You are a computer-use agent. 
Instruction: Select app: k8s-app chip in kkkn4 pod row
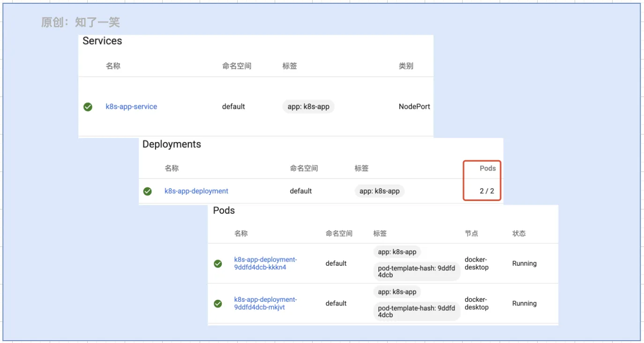pyautogui.click(x=397, y=252)
